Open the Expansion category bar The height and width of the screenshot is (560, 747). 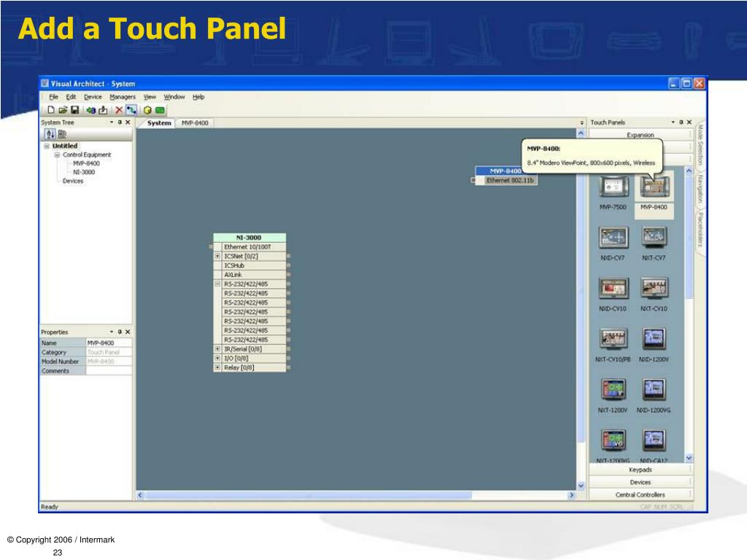(640, 135)
